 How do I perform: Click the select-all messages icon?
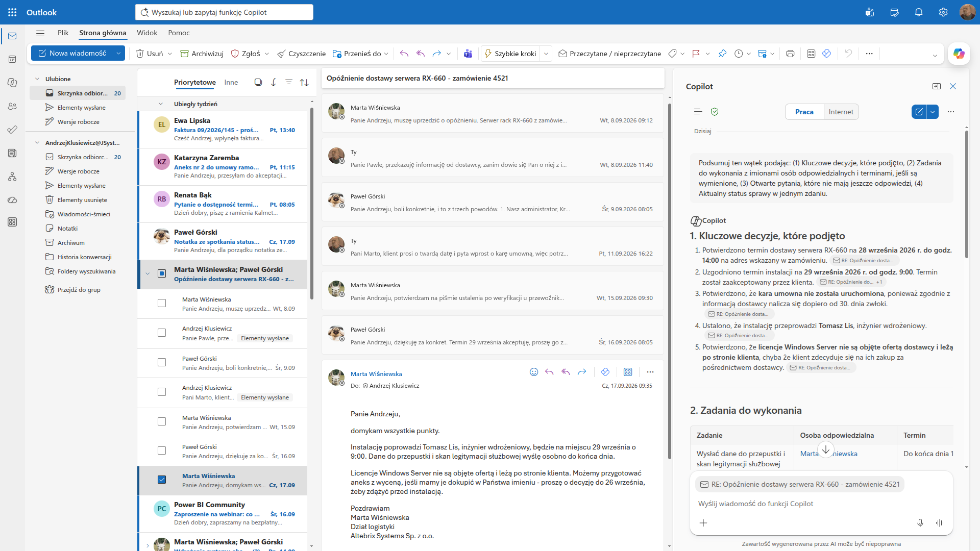[258, 82]
